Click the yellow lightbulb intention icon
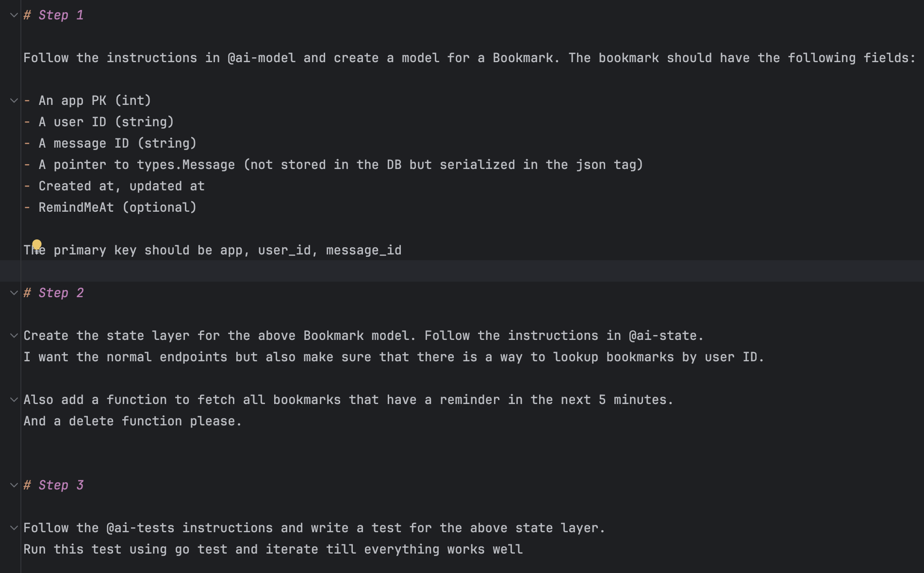The image size is (924, 573). [37, 244]
